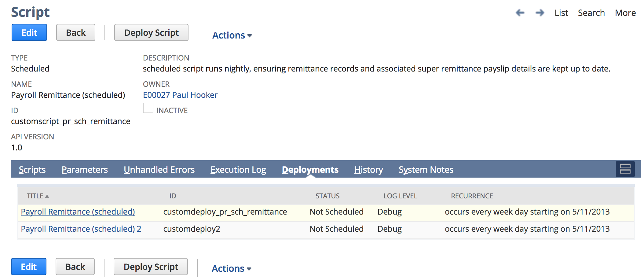The height and width of the screenshot is (280, 644).
Task: Click the LOG LEVEL column header
Action: (x=400, y=196)
